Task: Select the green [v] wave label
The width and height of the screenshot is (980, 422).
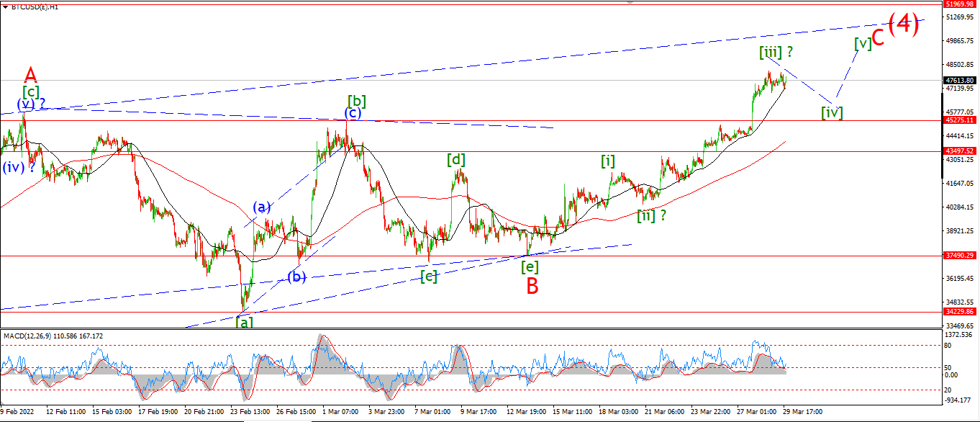Action: coord(863,43)
